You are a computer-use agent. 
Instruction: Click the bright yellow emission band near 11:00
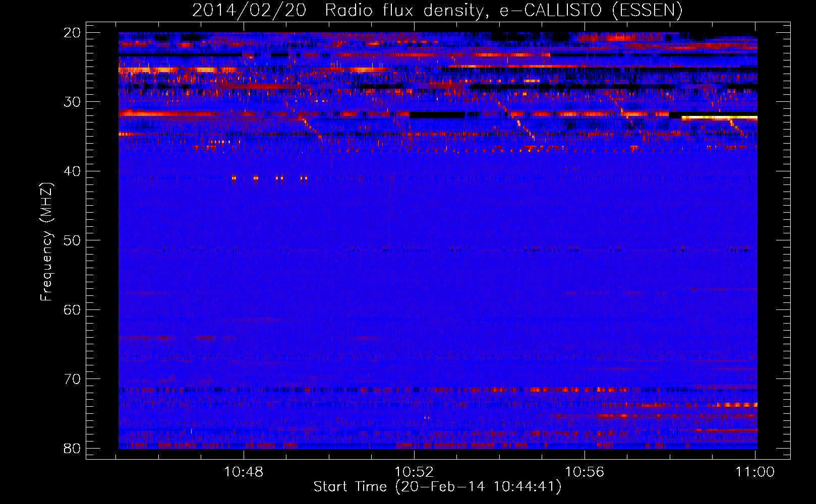point(719,117)
